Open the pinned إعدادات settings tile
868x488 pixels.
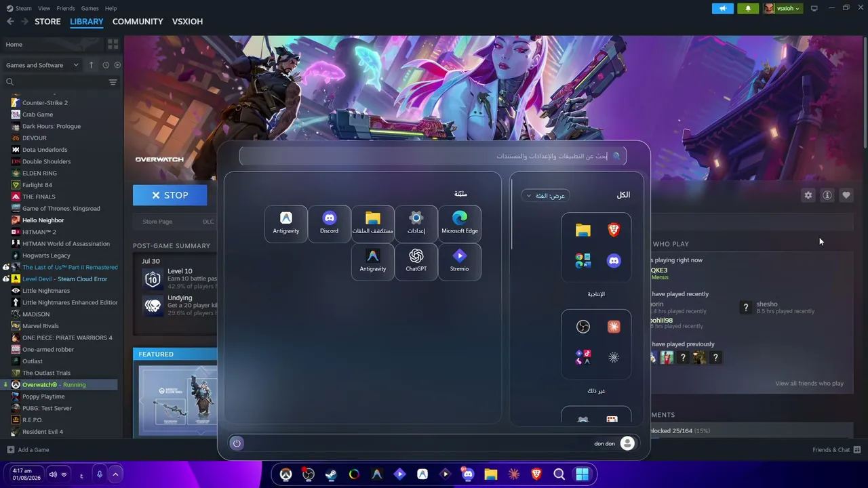416,224
